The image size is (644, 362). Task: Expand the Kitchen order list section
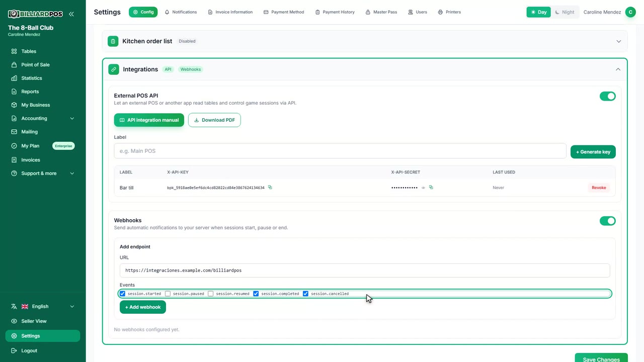point(619,41)
